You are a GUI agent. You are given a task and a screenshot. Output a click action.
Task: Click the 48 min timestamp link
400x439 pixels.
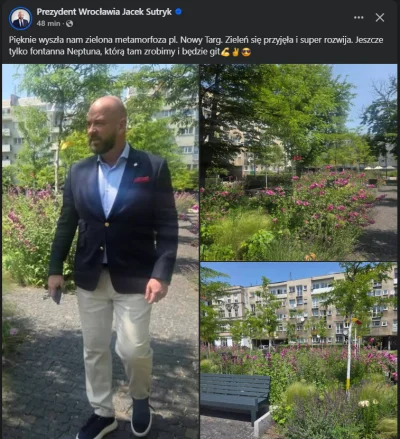point(48,23)
